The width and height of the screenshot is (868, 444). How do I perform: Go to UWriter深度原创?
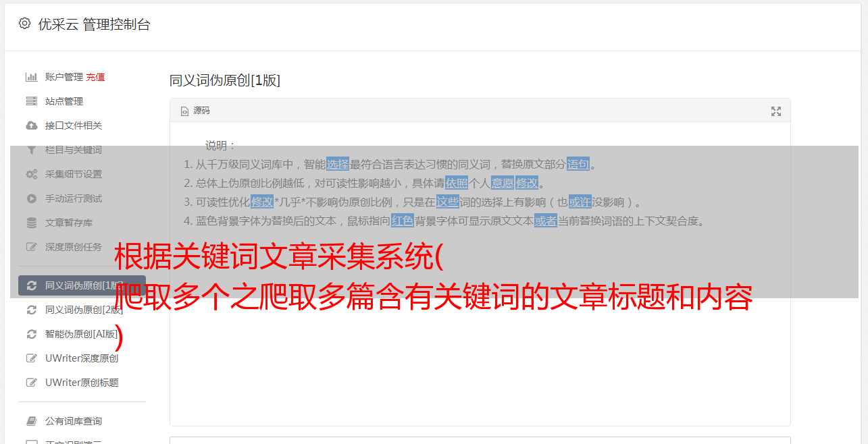click(82, 358)
